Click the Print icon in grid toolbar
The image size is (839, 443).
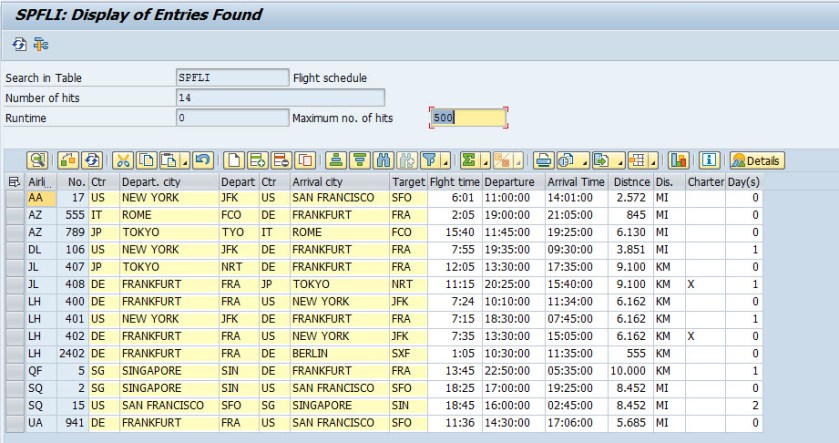point(543,160)
